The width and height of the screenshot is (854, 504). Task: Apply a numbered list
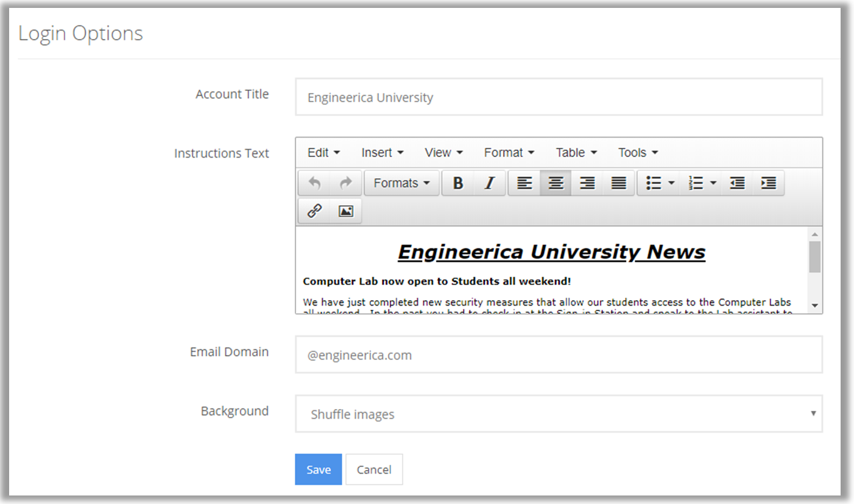[x=696, y=183]
